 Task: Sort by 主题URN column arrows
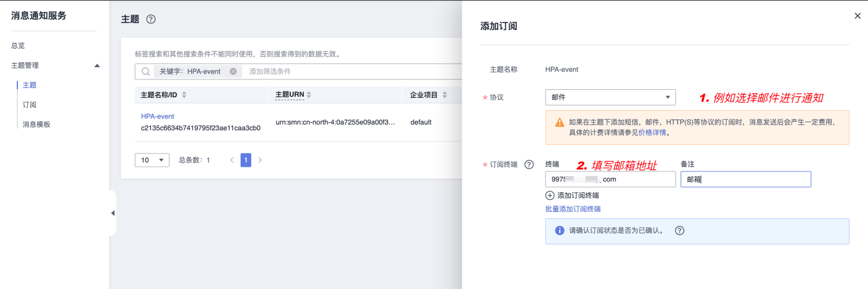click(x=309, y=94)
